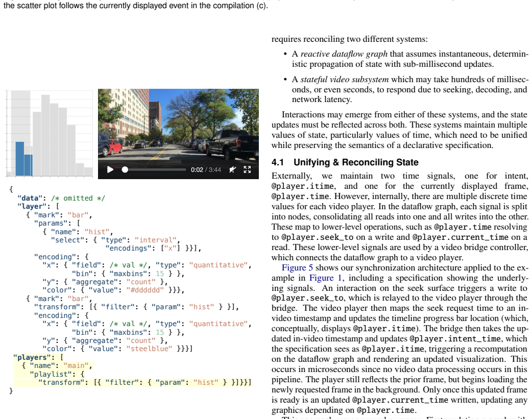Click the "playlist" key in the code

coord(53,374)
